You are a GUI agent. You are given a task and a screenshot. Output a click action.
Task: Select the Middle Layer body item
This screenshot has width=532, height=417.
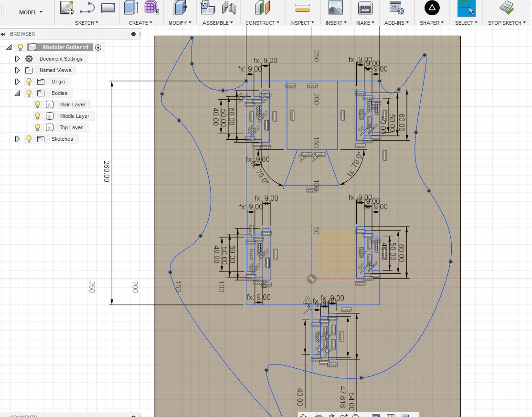coord(74,116)
